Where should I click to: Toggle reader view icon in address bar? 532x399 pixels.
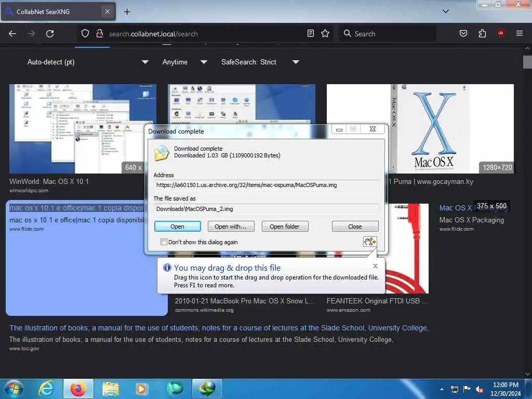coord(311,33)
